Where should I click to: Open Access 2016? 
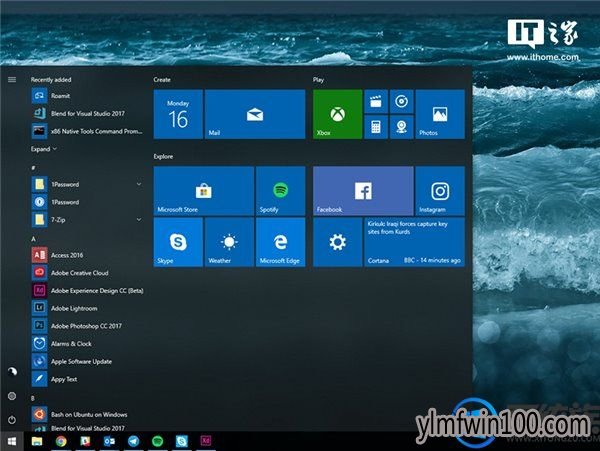point(87,255)
